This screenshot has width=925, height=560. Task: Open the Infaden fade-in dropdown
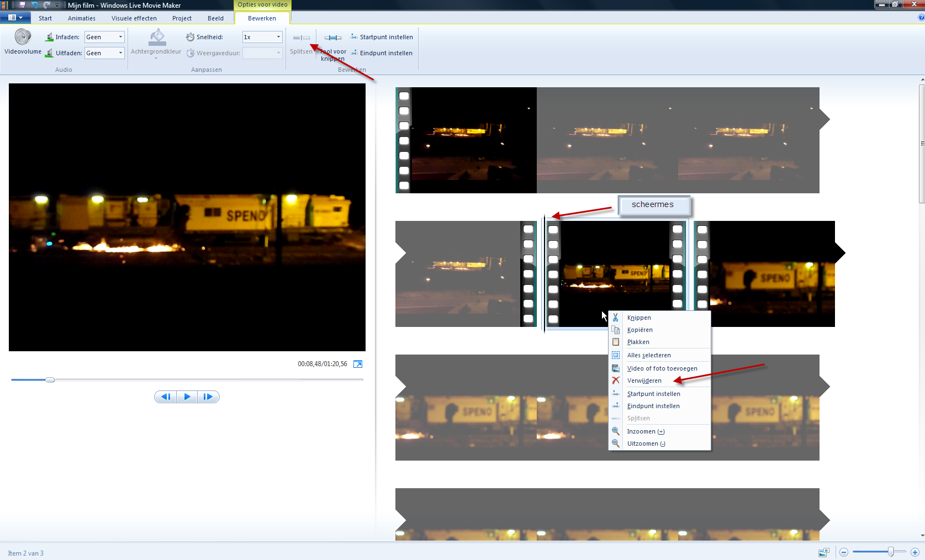120,37
